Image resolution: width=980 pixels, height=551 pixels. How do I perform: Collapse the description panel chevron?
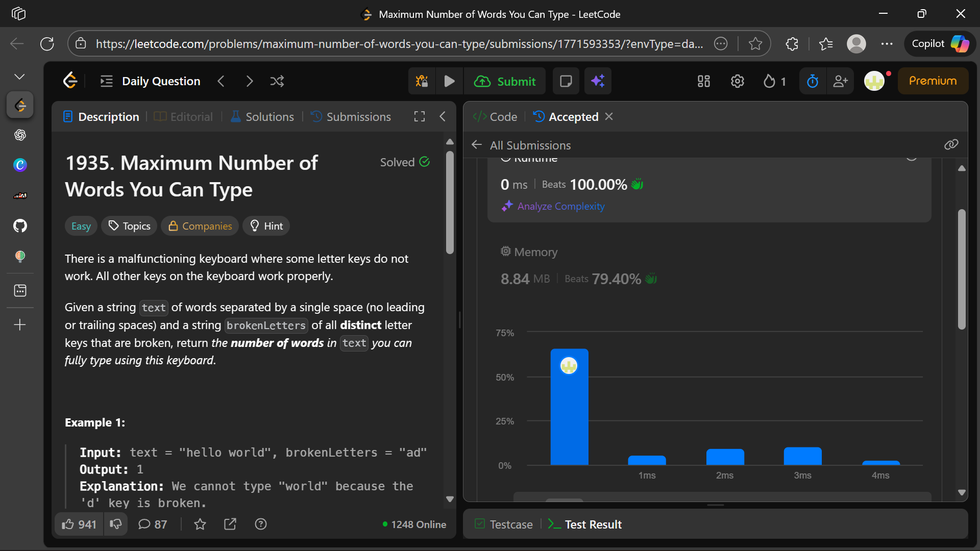click(443, 117)
